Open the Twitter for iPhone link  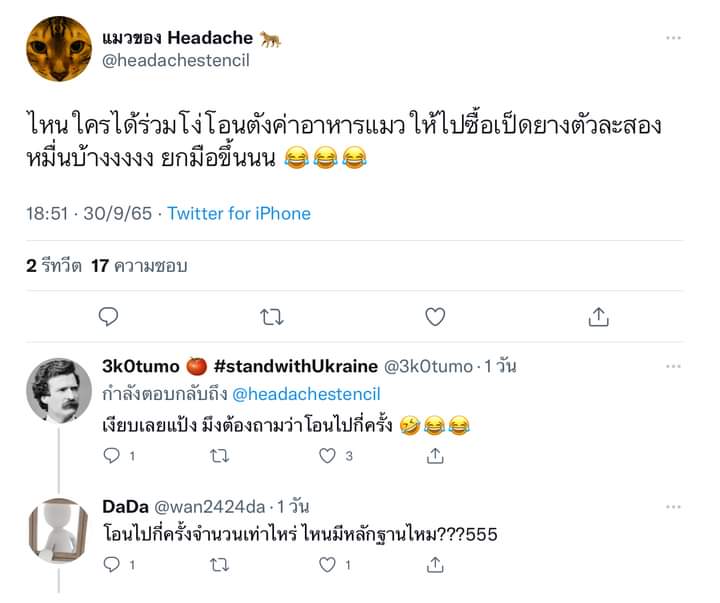pos(239,214)
